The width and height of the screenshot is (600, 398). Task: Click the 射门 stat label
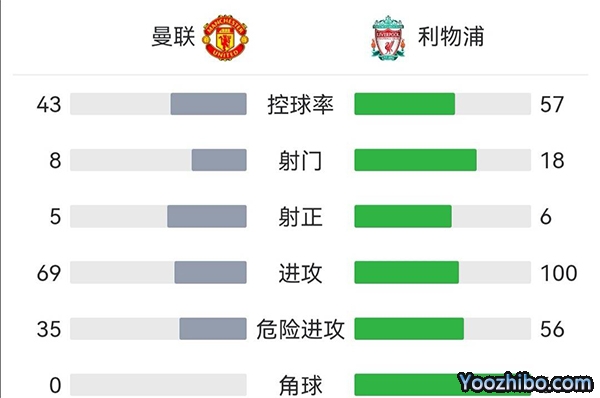[x=300, y=160]
